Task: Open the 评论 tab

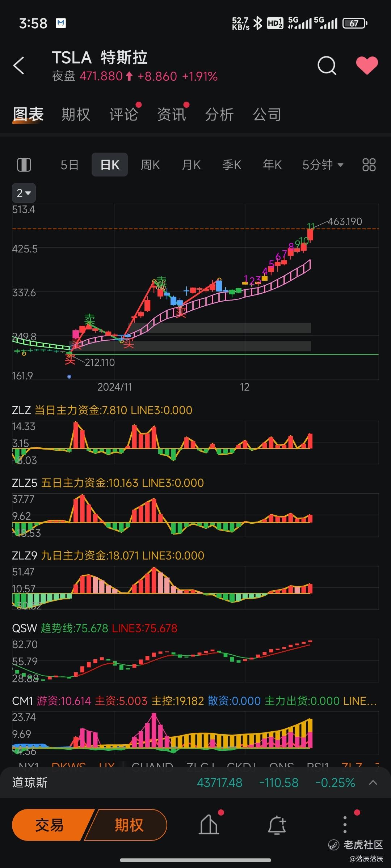Action: click(124, 115)
